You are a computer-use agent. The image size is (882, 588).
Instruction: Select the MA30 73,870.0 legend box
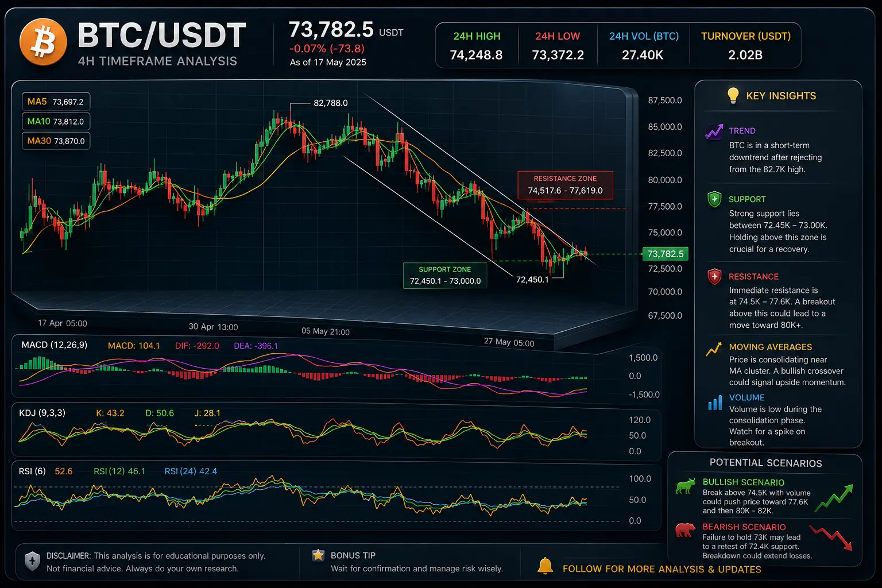56,141
